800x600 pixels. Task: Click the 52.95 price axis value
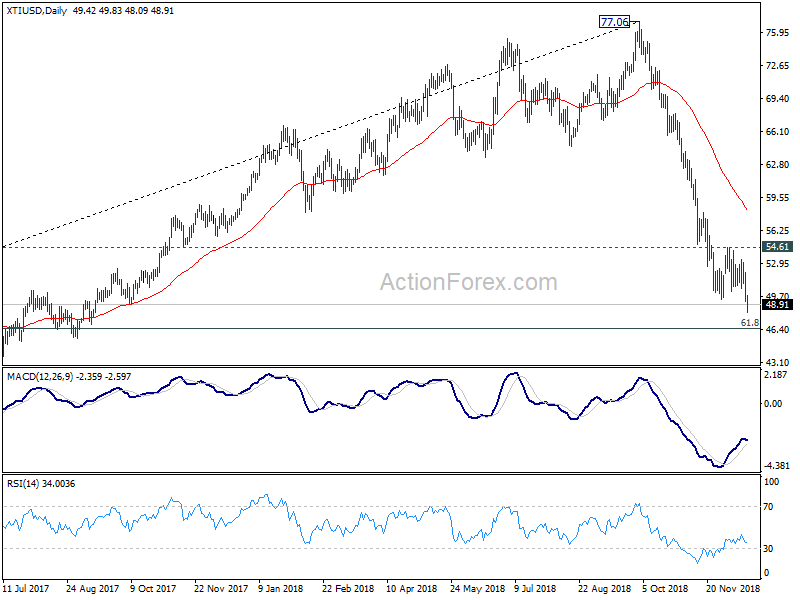tap(778, 263)
